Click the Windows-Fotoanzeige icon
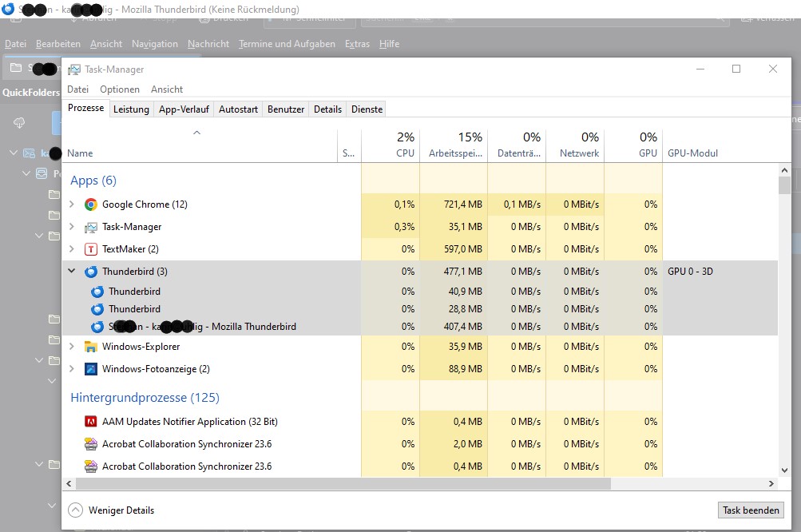This screenshot has height=532, width=801. [91, 369]
